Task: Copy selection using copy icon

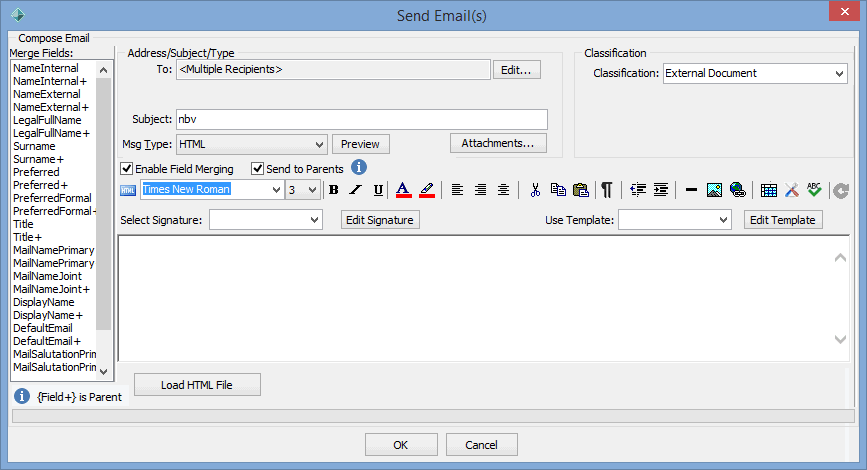Action: (558, 190)
